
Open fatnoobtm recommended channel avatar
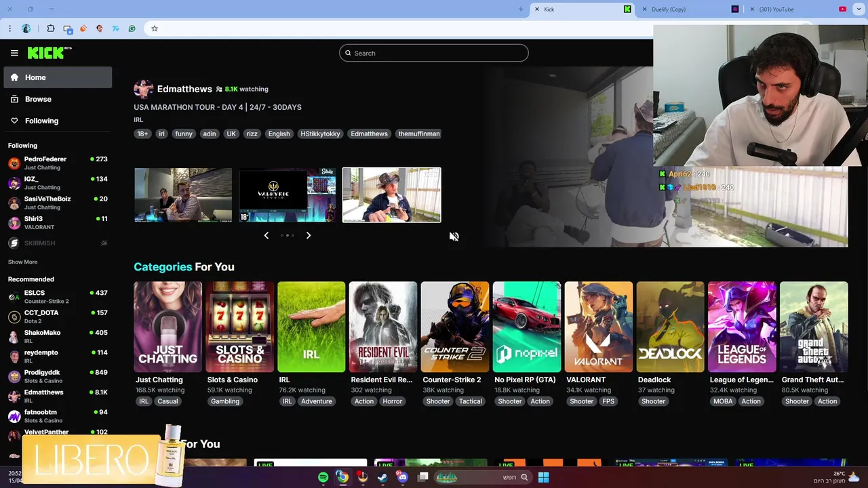tap(14, 416)
